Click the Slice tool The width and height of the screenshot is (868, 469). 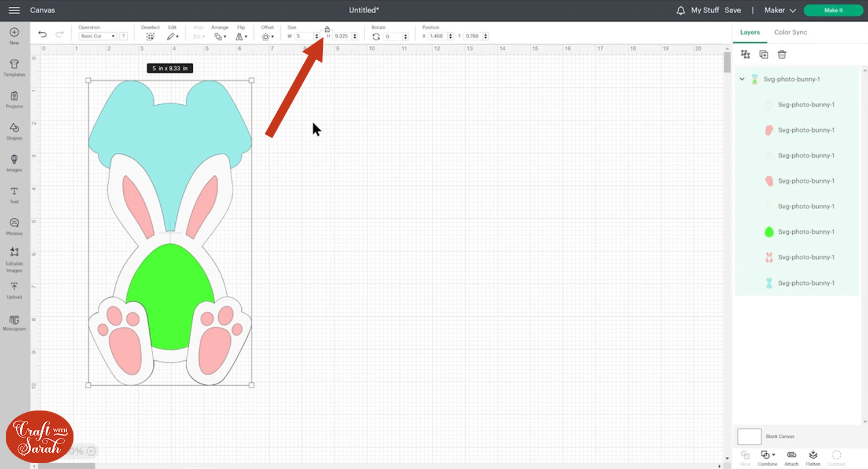[745, 457]
